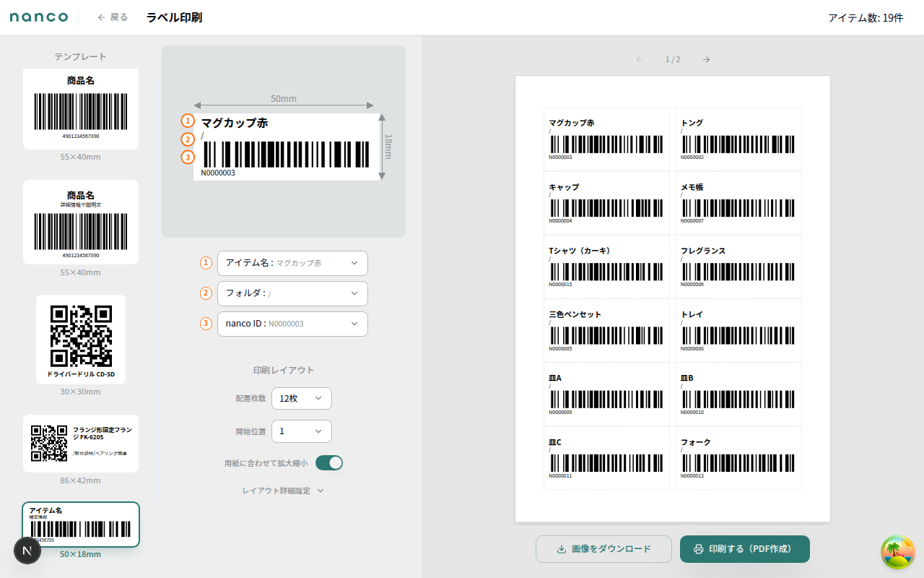This screenshot has width=924, height=578.
Task: Select the 30×30mm QR code template
Action: click(x=81, y=340)
